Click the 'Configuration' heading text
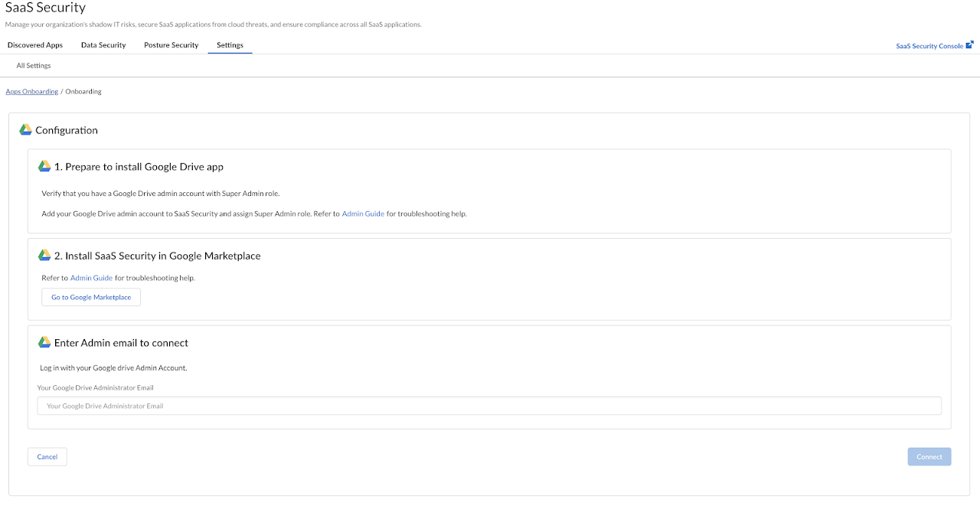This screenshot has width=980, height=532. pos(67,130)
